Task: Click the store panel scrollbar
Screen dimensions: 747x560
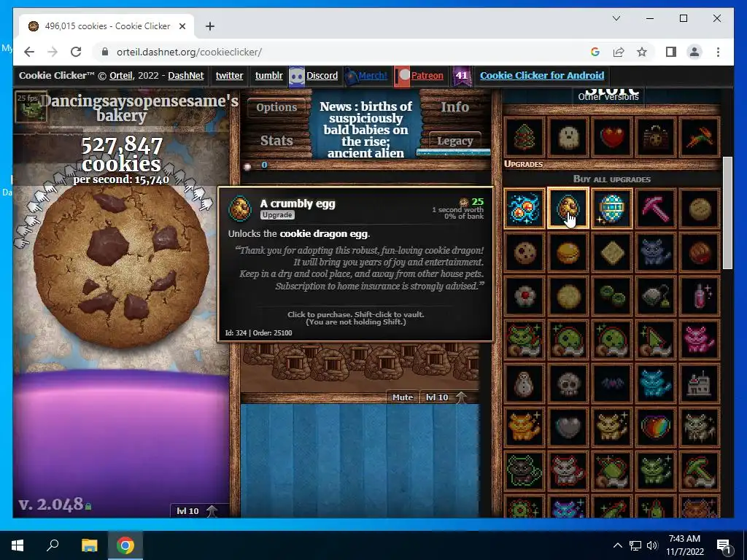Action: click(x=727, y=213)
